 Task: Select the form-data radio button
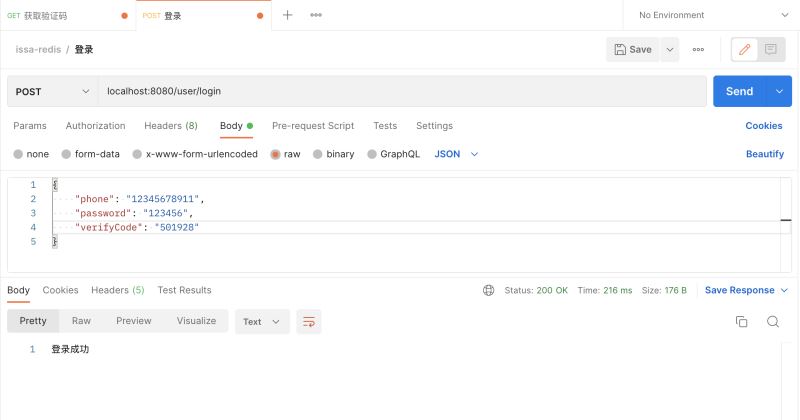[66, 154]
